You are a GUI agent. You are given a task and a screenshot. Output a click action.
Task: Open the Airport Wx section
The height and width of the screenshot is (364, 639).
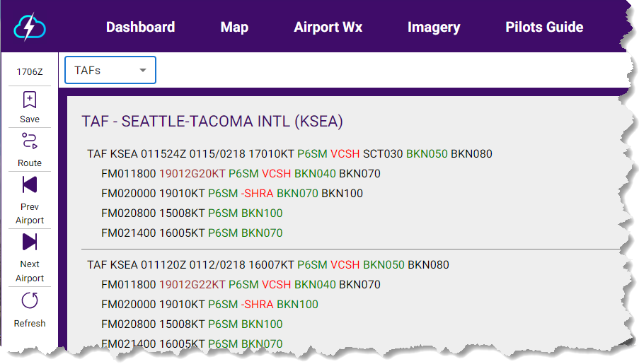coord(328,28)
